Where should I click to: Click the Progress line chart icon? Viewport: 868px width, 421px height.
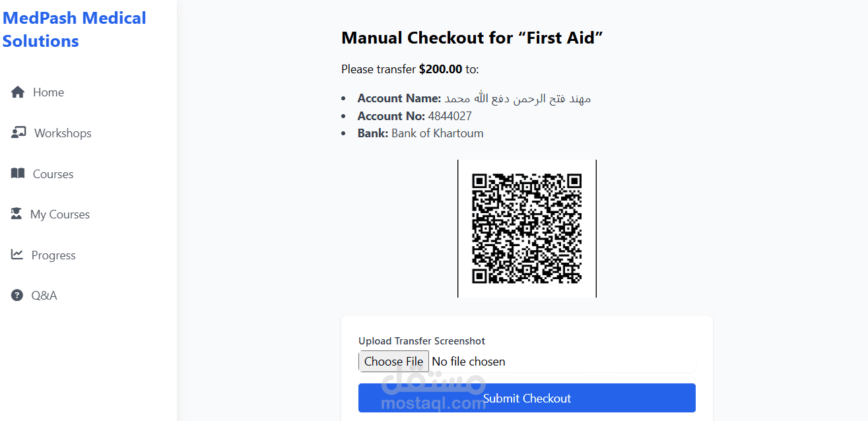(x=17, y=255)
